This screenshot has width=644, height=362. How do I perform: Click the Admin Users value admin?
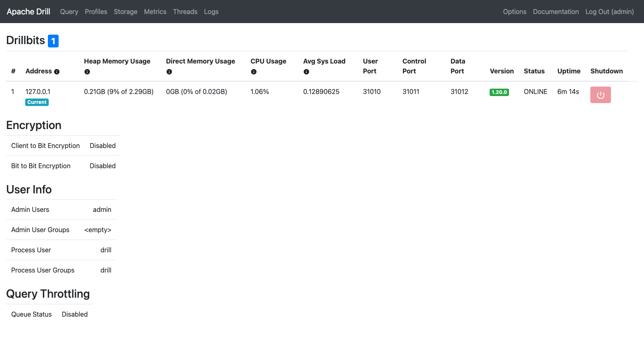[102, 209]
